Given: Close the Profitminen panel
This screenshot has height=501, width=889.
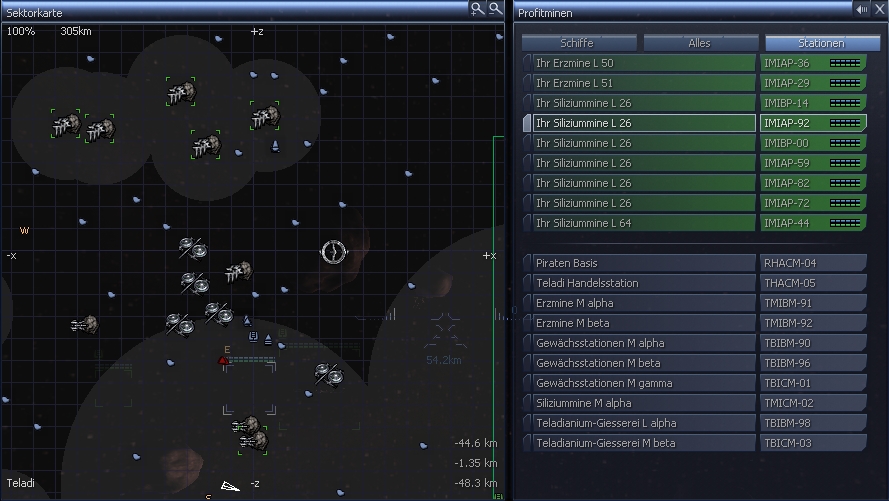Looking at the screenshot, I should click(879, 9).
